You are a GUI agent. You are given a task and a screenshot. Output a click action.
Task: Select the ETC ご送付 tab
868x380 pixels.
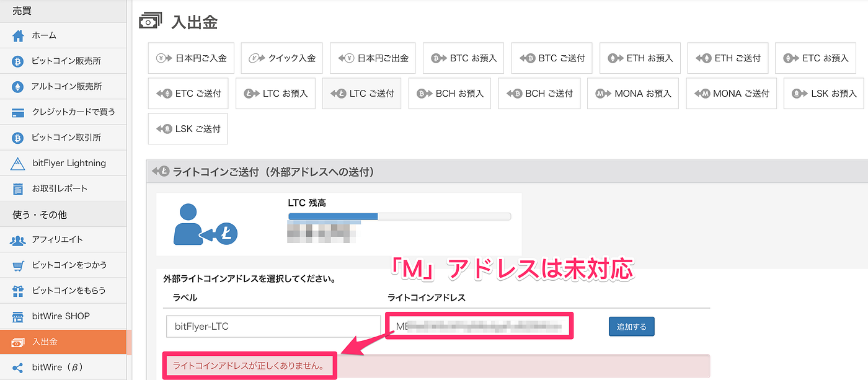(x=188, y=94)
